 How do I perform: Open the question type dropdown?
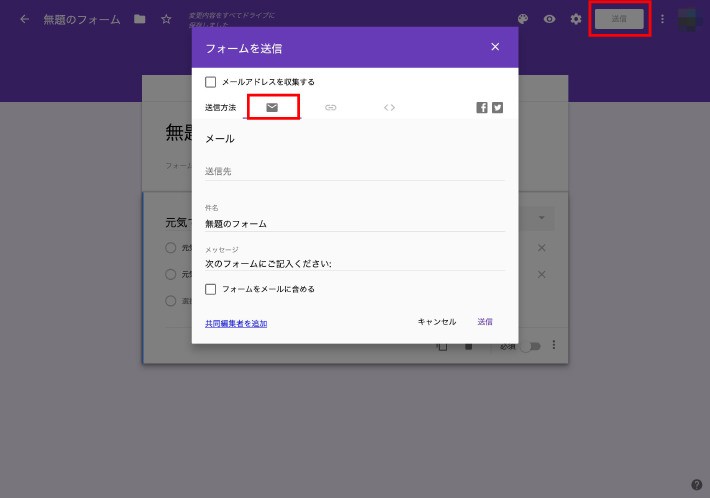542,218
